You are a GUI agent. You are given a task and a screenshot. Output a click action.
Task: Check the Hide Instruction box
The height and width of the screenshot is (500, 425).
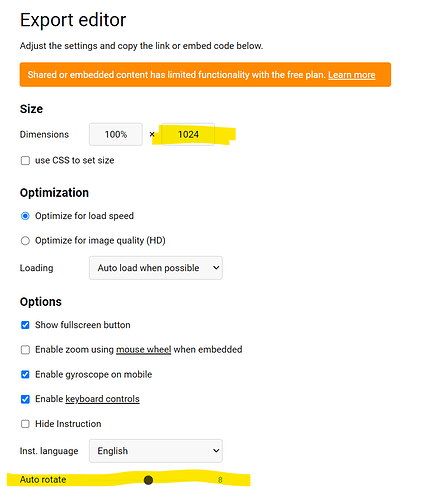pos(25,424)
